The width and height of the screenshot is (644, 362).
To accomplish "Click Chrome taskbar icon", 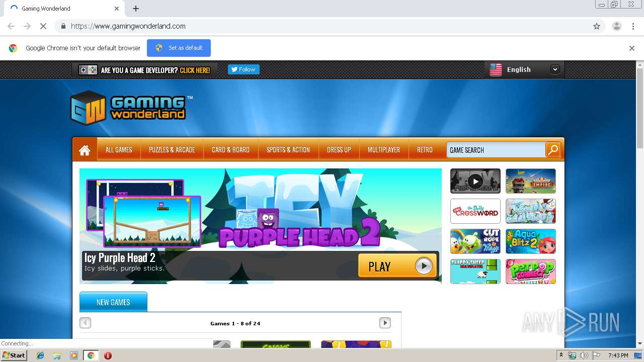I will click(91, 355).
